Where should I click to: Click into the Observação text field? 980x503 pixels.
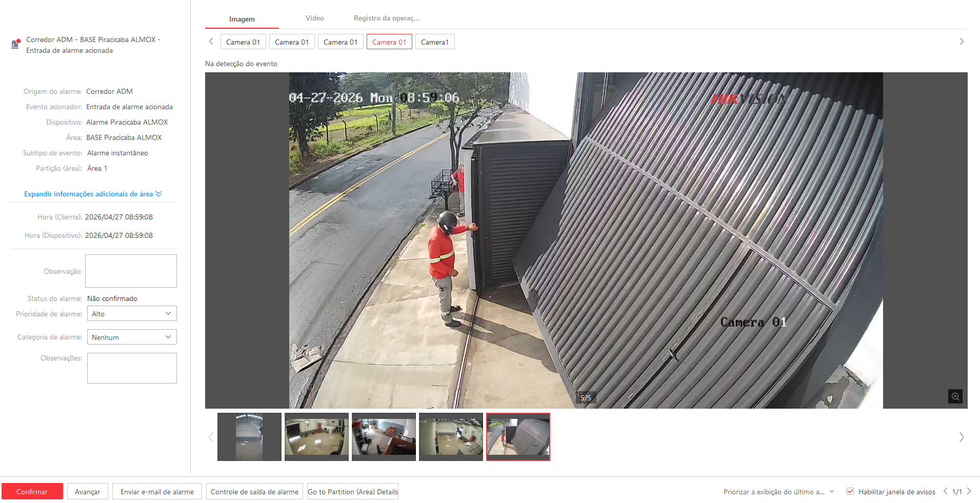(131, 271)
